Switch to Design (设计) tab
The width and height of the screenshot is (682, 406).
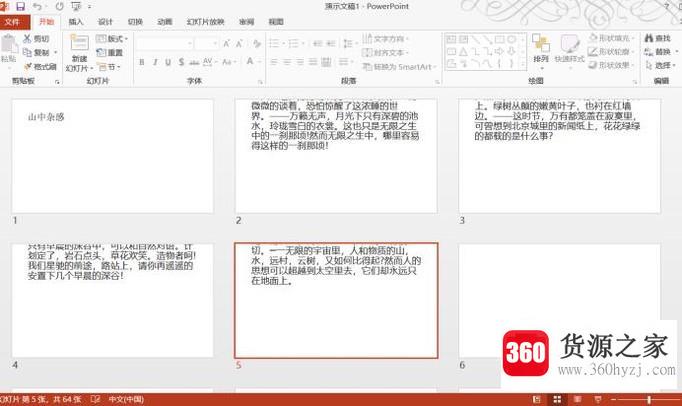coord(105,22)
